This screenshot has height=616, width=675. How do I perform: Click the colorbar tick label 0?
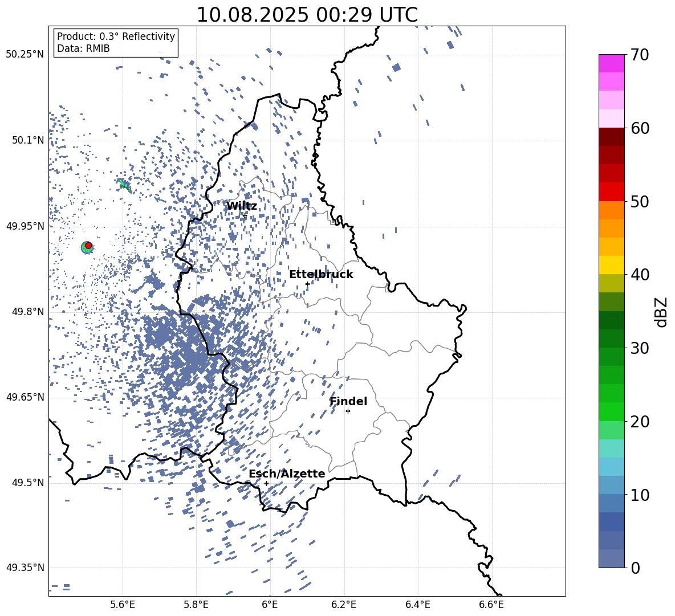635,568
